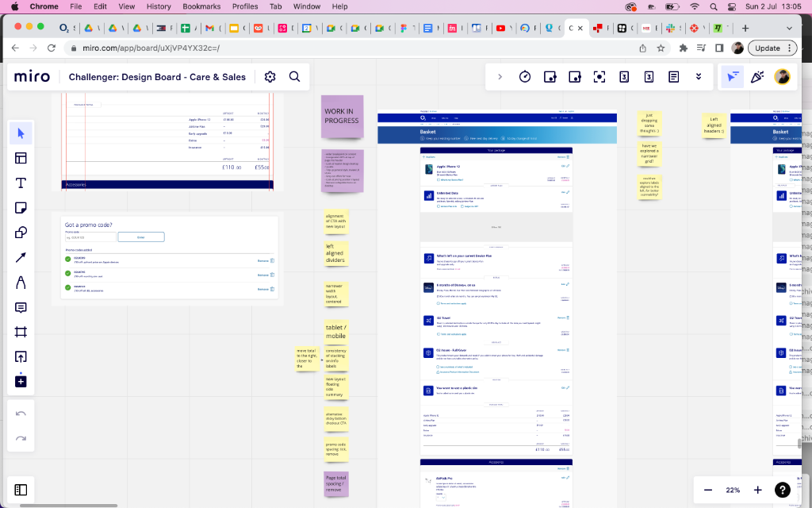Select the 'Page total spacing' purple note
812x508 pixels.
coord(335,483)
